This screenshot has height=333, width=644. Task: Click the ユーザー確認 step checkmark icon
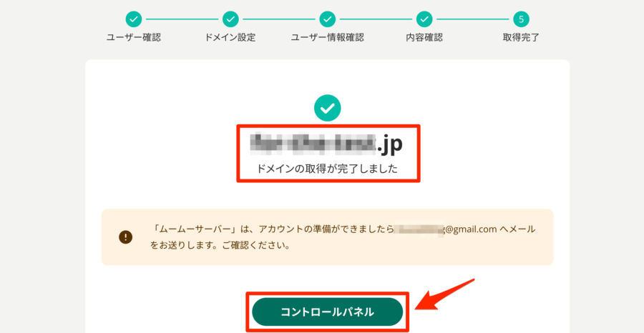[x=134, y=19]
